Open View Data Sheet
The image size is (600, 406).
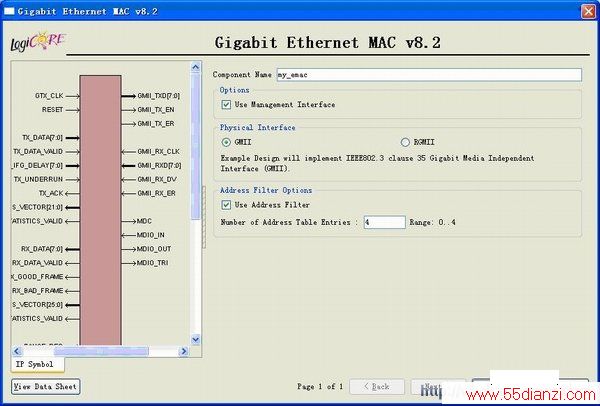pos(46,386)
